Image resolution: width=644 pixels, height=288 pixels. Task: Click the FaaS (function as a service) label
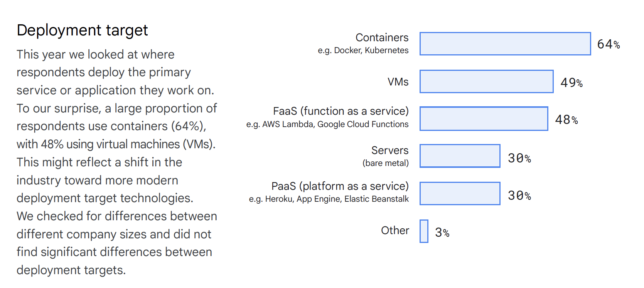pyautogui.click(x=341, y=111)
